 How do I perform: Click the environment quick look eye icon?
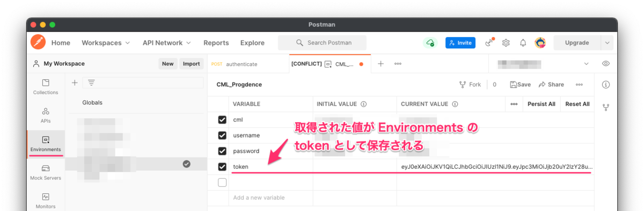[606, 63]
